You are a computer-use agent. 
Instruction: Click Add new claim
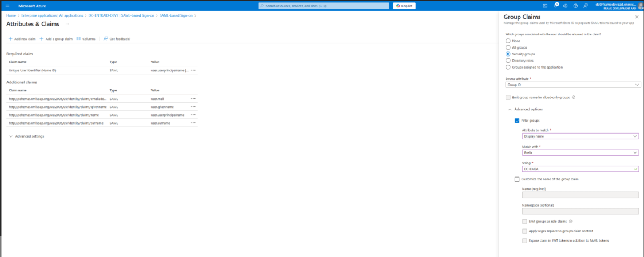[22, 39]
